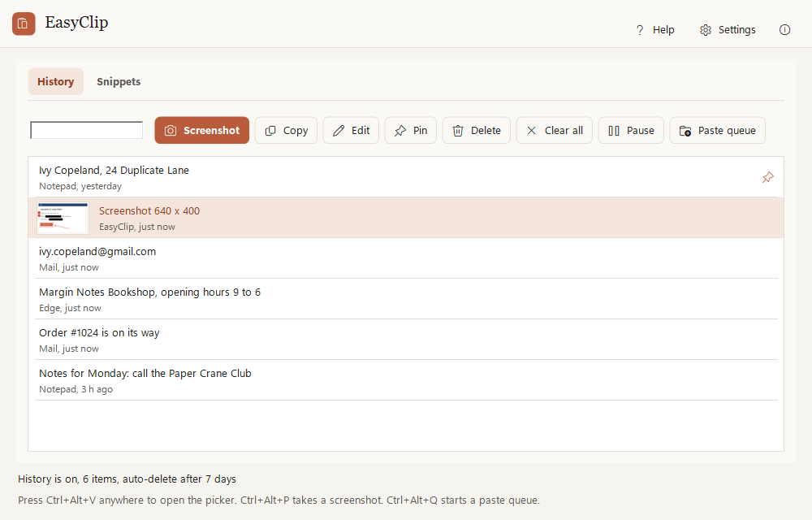Unpin the Ivy Copeland entry pin icon
812x520 pixels.
pos(767,177)
